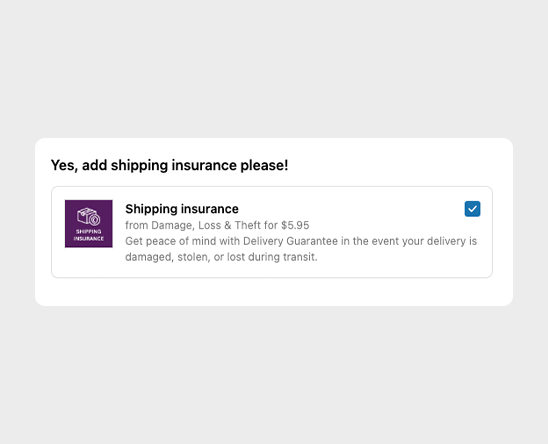
Task: Click the purple Shipping Insurance product image
Action: pyautogui.click(x=89, y=224)
